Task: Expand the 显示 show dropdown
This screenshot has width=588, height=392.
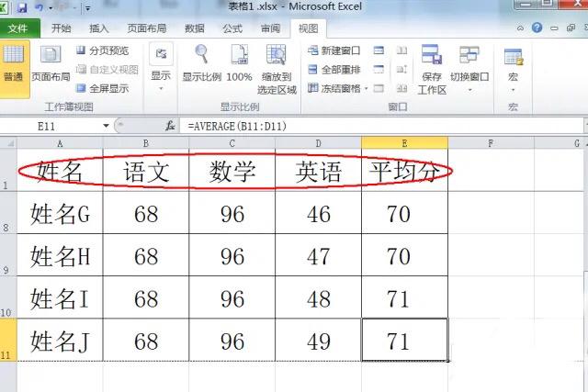Action: coord(161,68)
